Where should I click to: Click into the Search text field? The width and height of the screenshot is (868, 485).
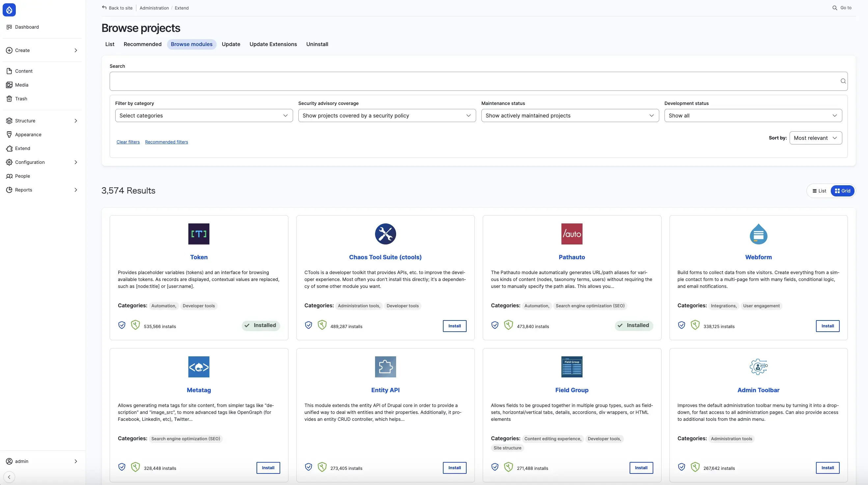(x=472, y=81)
